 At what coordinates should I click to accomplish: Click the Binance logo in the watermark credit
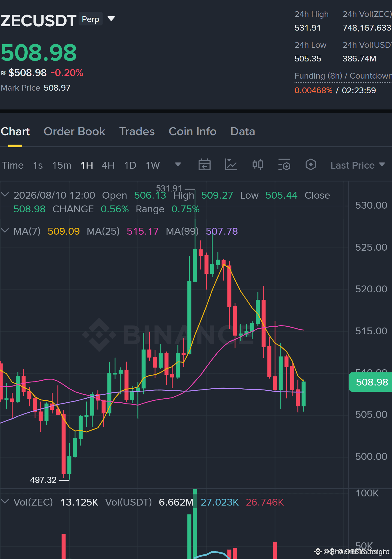click(318, 551)
